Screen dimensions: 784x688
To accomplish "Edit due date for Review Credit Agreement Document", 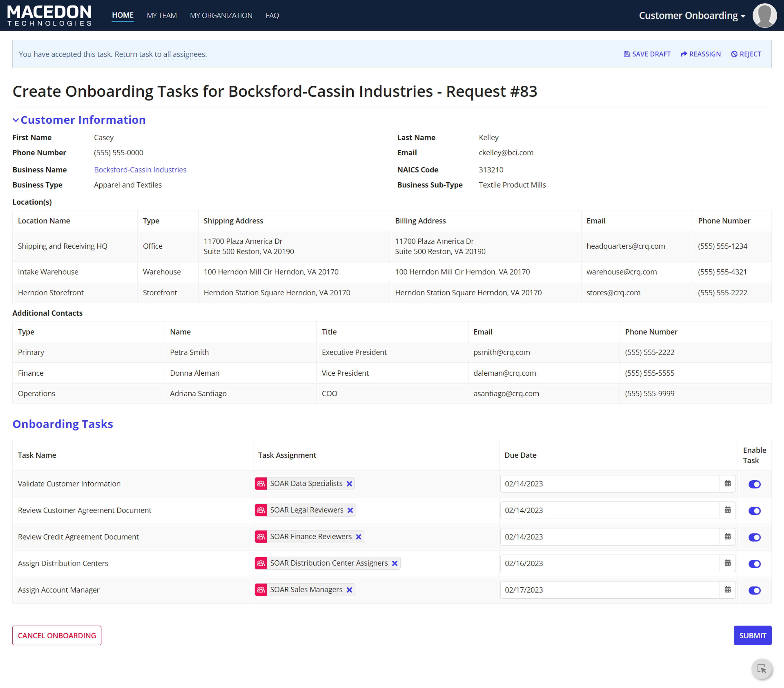I will pyautogui.click(x=610, y=537).
